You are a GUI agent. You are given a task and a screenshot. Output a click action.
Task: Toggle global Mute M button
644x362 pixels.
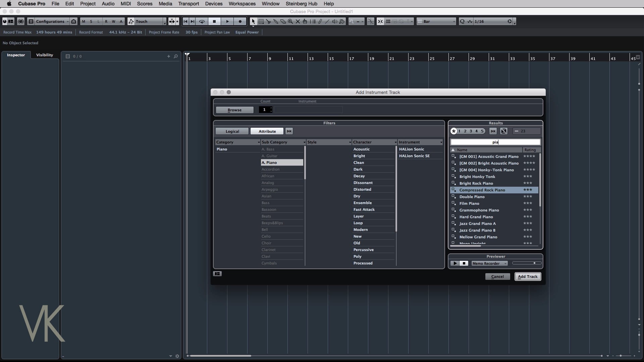(x=84, y=21)
